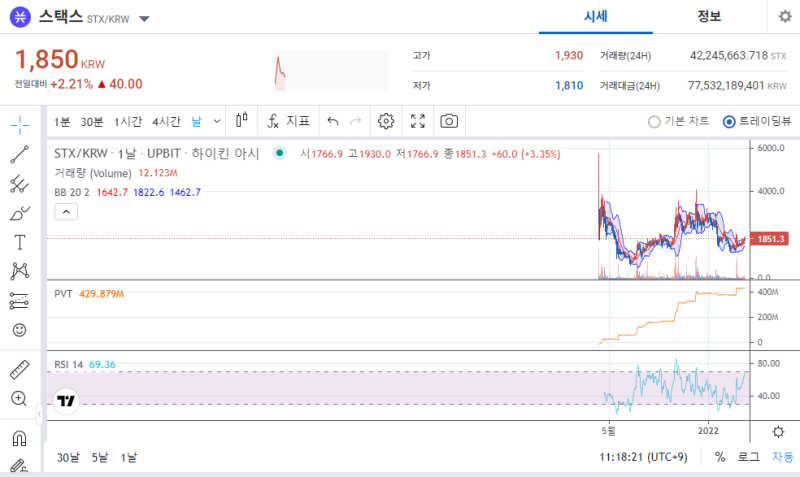800x477 pixels.
Task: Open the candlestick chart style selector
Action: coord(242,121)
